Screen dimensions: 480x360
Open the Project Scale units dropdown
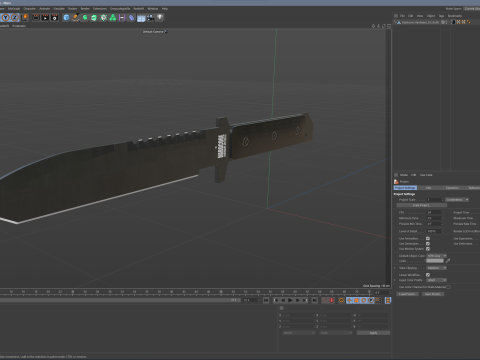(x=457, y=200)
